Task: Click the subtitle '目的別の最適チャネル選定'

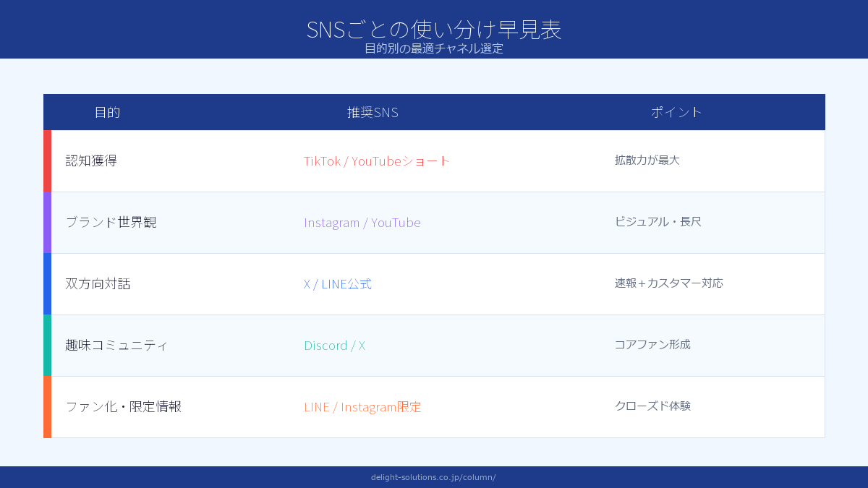Action: 434,48
